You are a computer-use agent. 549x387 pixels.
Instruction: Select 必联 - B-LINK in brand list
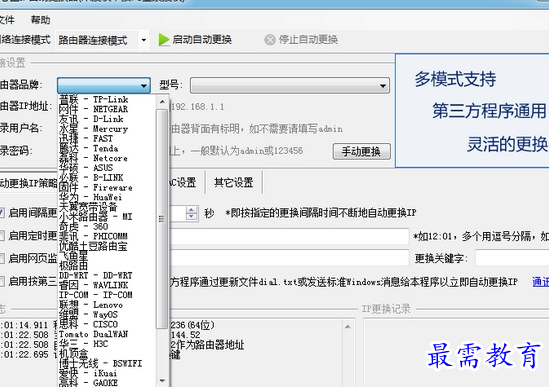point(106,178)
